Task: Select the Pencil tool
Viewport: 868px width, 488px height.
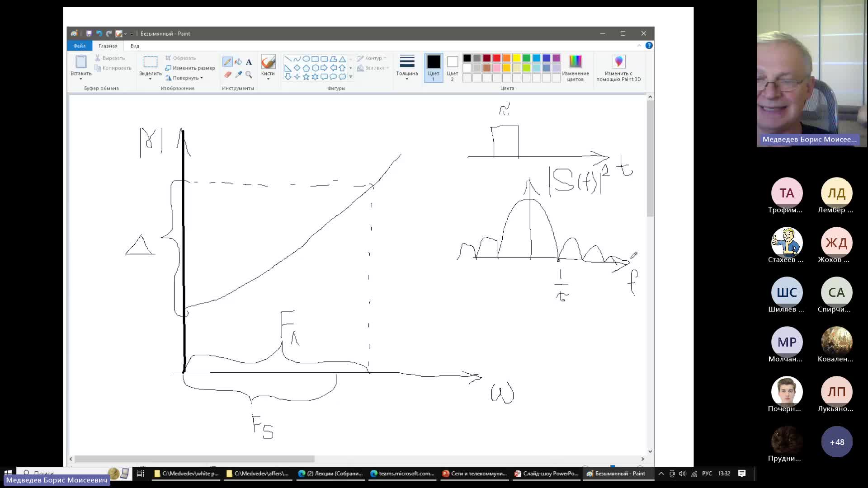Action: [x=227, y=62]
